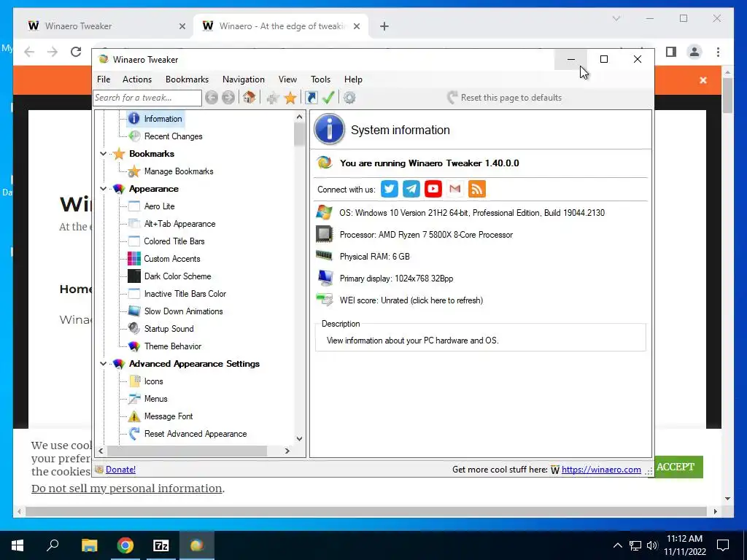Viewport: 747px width, 560px height.
Task: Collapse the Appearance tree section
Action: (x=104, y=189)
